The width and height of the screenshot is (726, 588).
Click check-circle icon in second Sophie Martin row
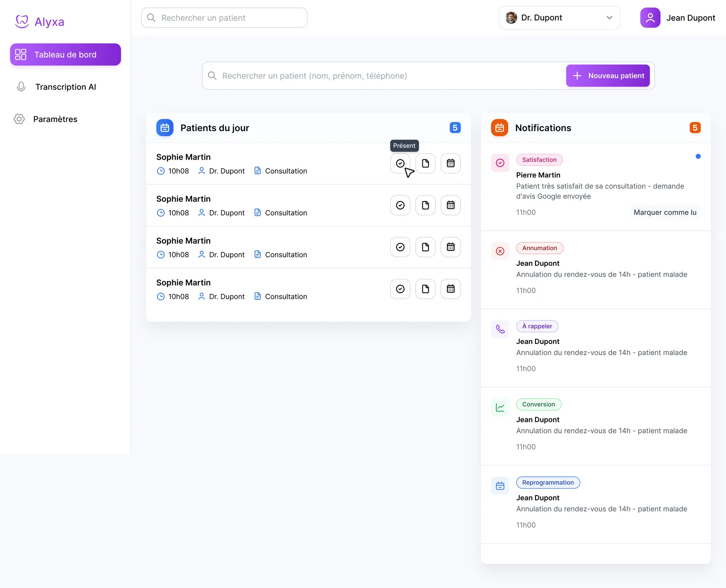point(400,205)
